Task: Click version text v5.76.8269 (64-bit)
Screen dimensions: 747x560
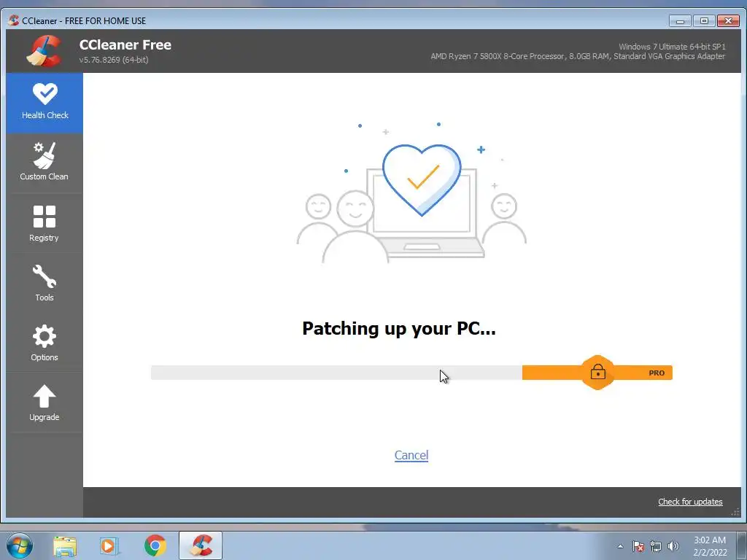Action: point(114,60)
